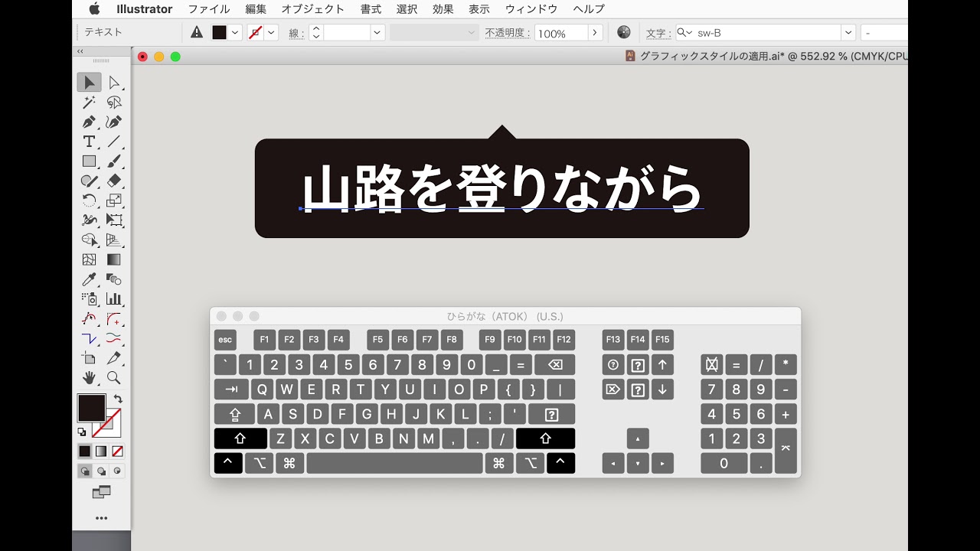Click the Recolor Artwork globe icon
Viewport: 980px width, 551px height.
click(x=624, y=32)
